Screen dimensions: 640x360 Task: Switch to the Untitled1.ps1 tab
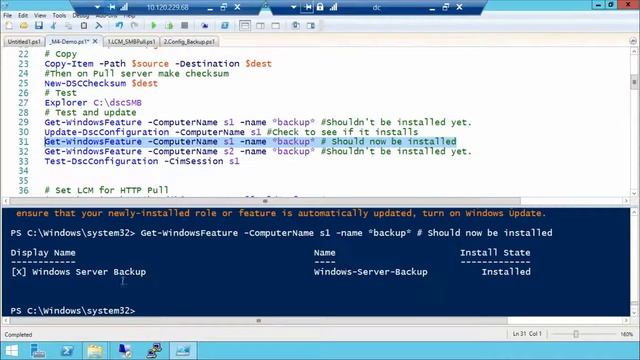coord(24,42)
